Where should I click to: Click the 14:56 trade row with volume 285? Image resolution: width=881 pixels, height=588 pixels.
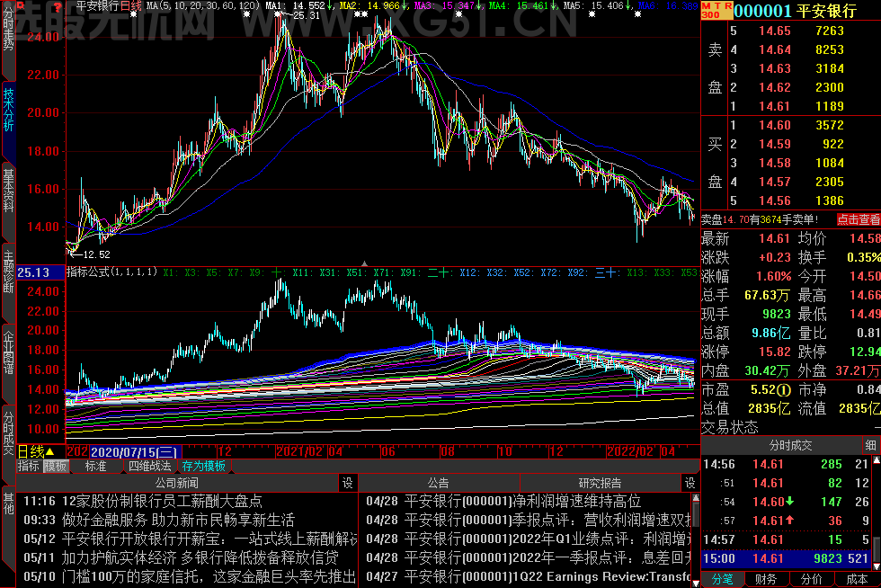(786, 464)
